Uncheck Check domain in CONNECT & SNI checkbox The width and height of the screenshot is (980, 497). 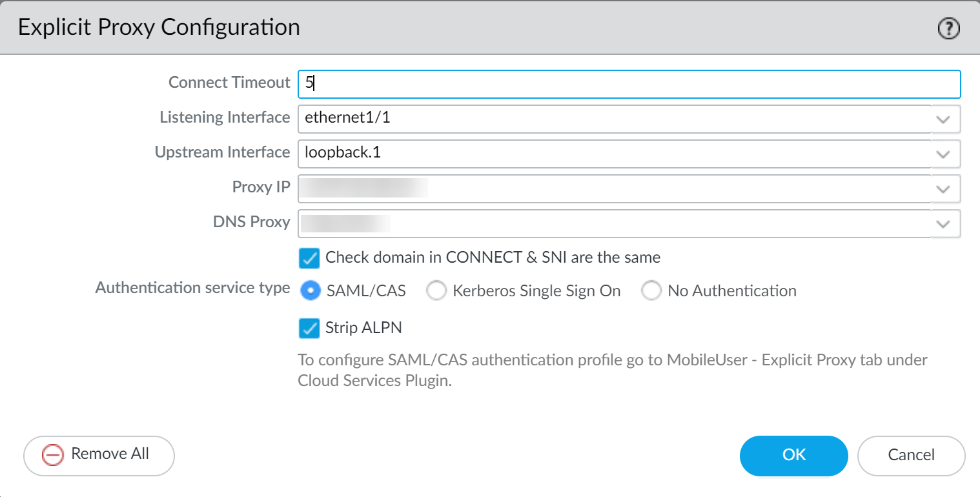click(309, 258)
